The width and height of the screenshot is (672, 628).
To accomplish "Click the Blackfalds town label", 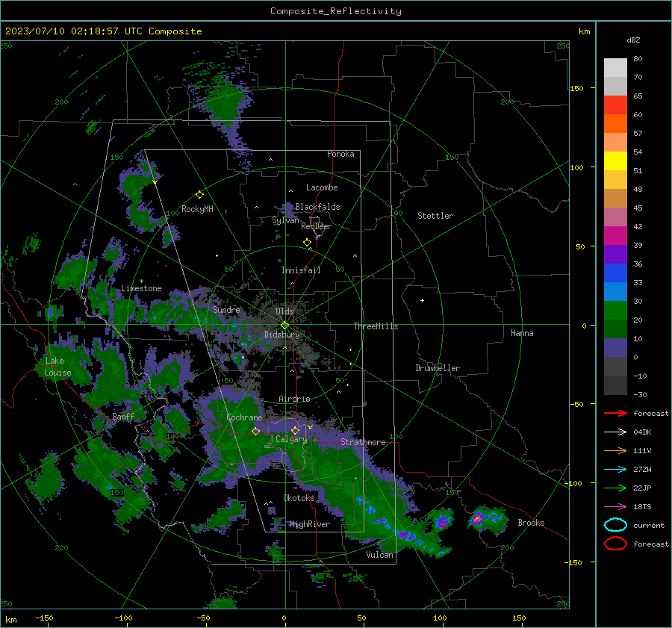I will pos(317,207).
